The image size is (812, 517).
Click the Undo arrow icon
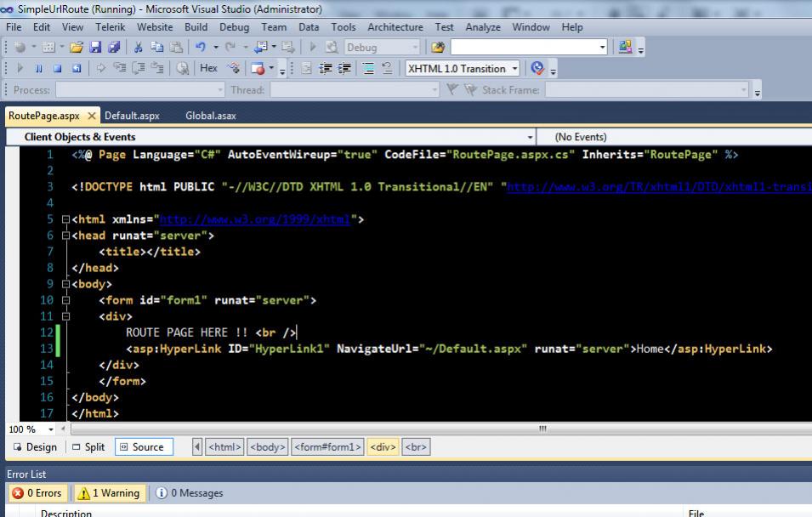click(200, 48)
